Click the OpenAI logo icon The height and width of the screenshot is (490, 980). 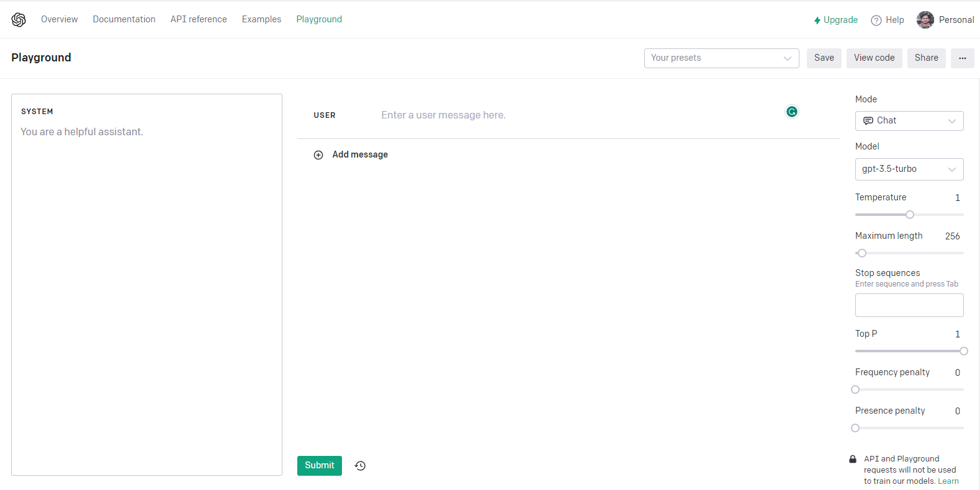(x=19, y=20)
